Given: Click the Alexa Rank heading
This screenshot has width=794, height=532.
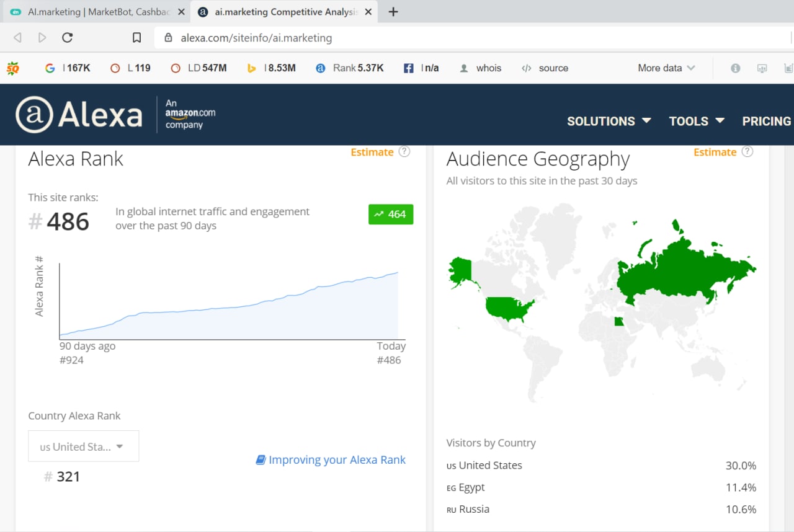Looking at the screenshot, I should tap(76, 159).
